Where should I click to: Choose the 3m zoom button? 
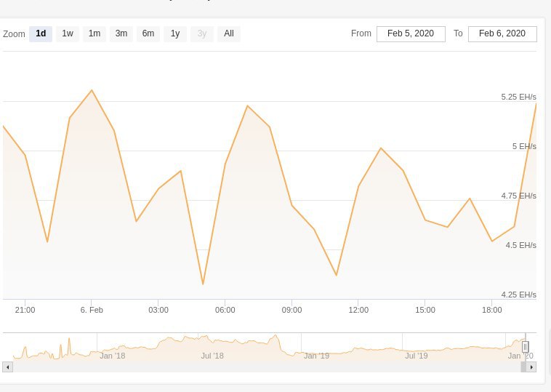[x=121, y=33]
